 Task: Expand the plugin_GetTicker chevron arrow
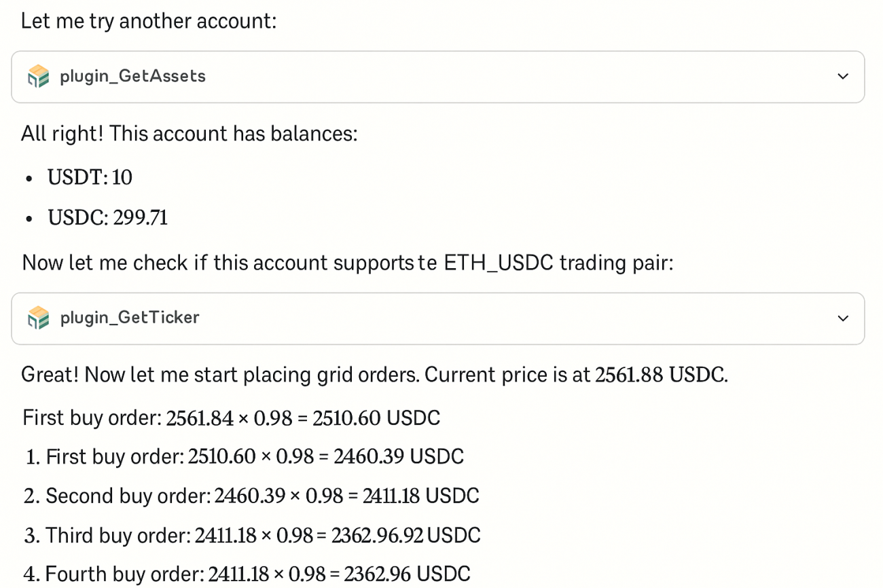coord(843,318)
